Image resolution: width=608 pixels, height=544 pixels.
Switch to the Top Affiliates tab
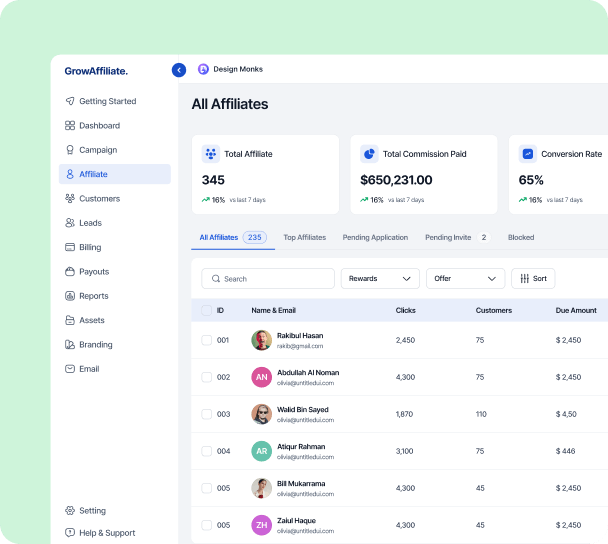304,238
